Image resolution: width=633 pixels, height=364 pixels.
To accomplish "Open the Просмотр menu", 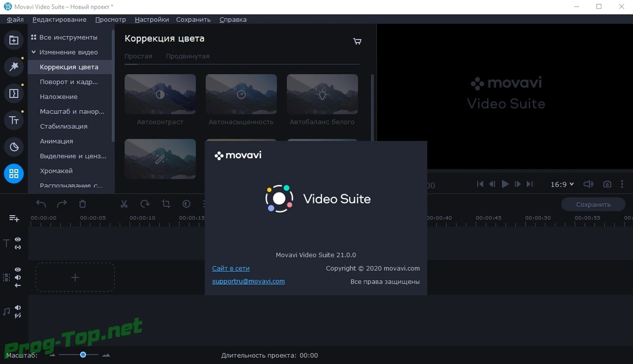I will [x=111, y=20].
